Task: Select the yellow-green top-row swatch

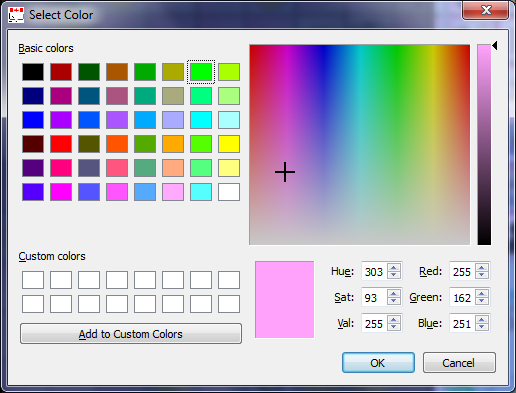Action: (229, 72)
